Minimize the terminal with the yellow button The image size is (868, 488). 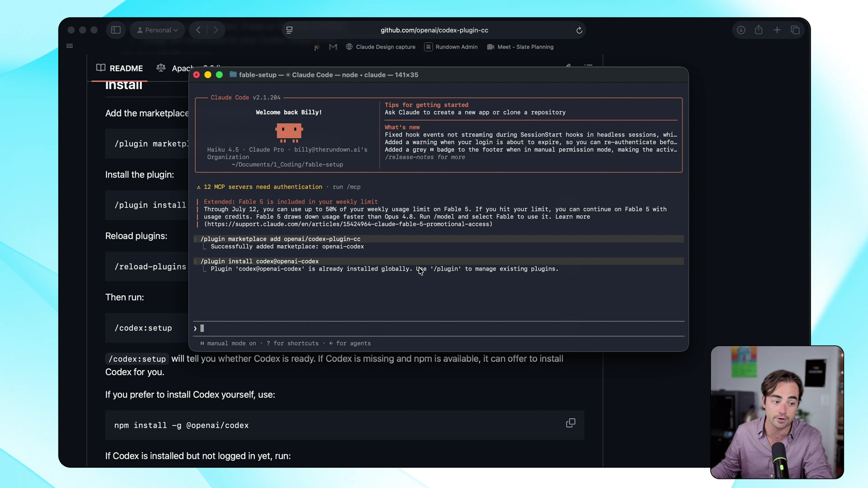coord(208,75)
